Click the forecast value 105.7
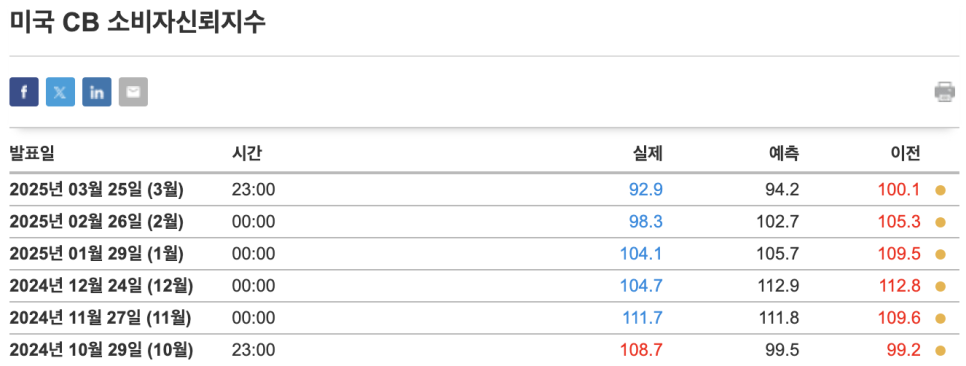The image size is (966, 366). click(778, 254)
